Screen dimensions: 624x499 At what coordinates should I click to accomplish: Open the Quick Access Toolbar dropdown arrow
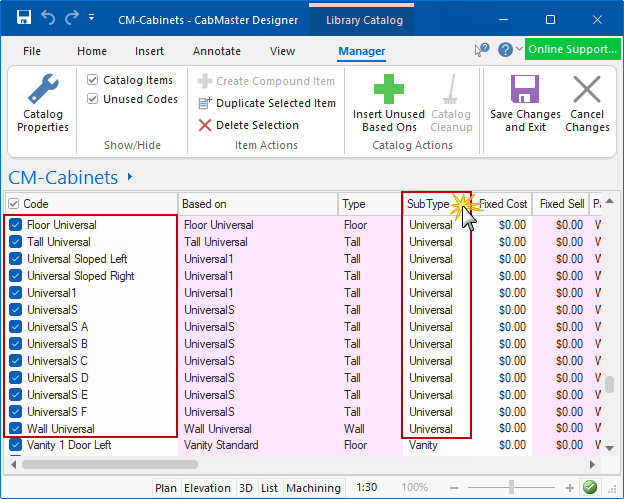pyautogui.click(x=92, y=18)
